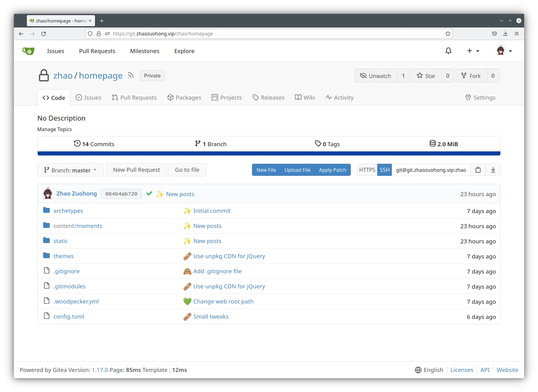
Task: Go back to the previous page
Action: point(21,34)
